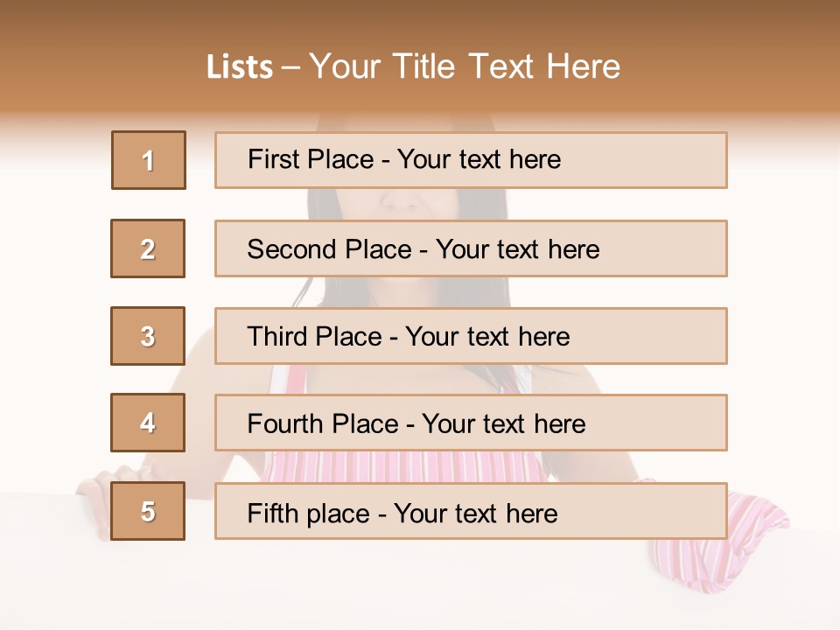Click the number 1 box

click(149, 160)
